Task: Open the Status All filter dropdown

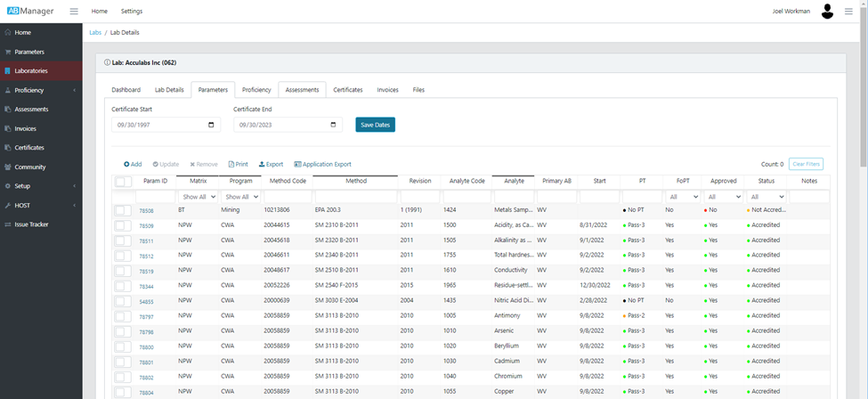Action: (x=766, y=197)
